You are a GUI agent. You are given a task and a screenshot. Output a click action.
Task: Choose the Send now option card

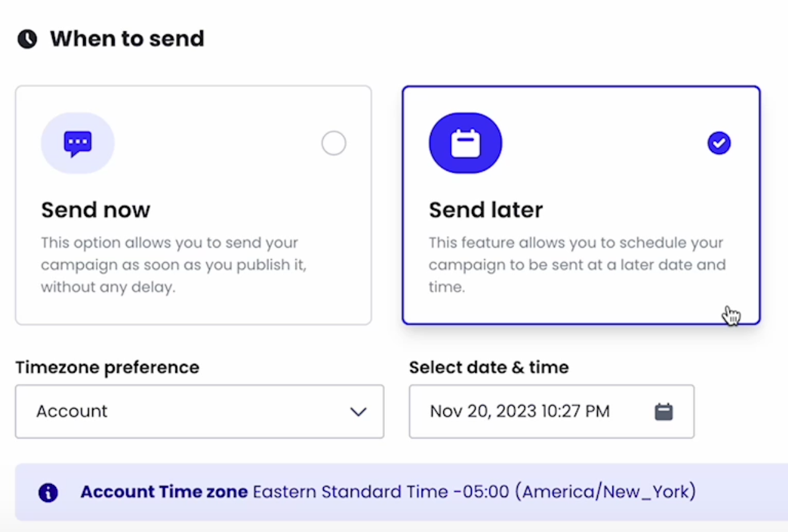point(193,205)
